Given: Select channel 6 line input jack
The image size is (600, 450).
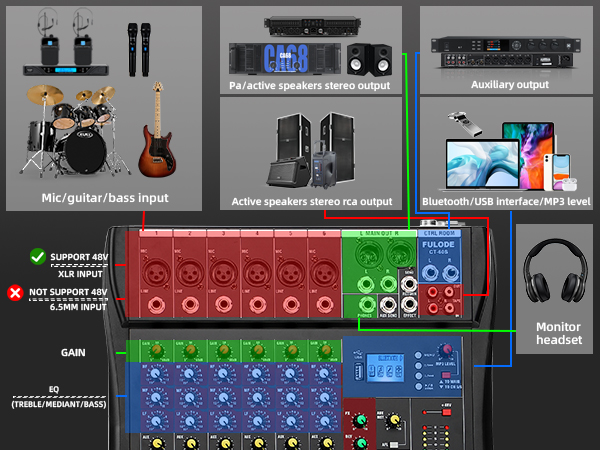Looking at the screenshot, I should [x=324, y=305].
